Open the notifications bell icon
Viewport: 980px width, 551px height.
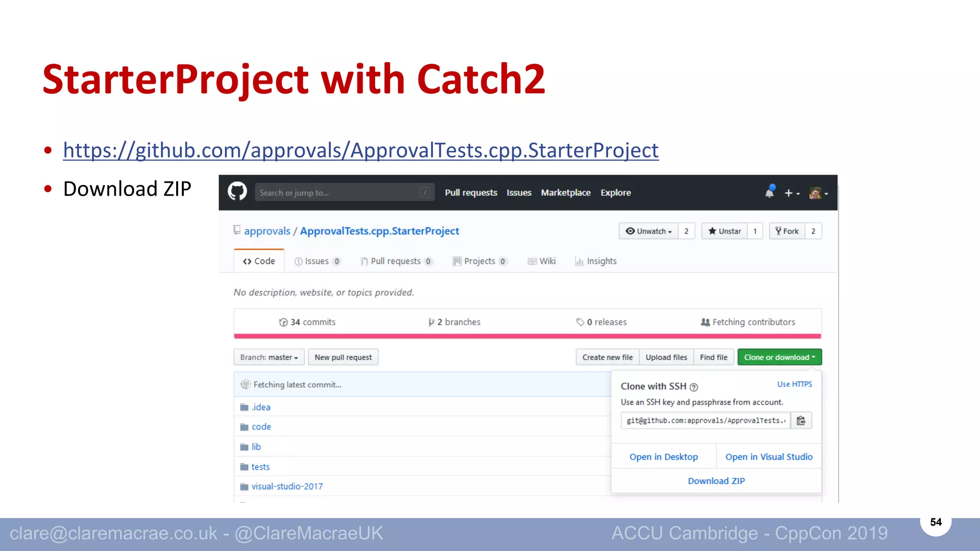tap(769, 192)
